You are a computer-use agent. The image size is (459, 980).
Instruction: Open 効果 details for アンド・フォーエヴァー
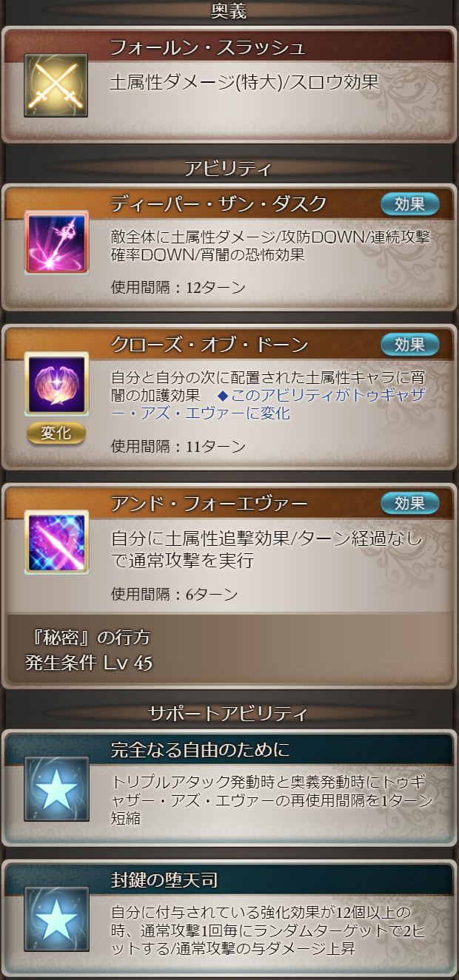pyautogui.click(x=410, y=504)
